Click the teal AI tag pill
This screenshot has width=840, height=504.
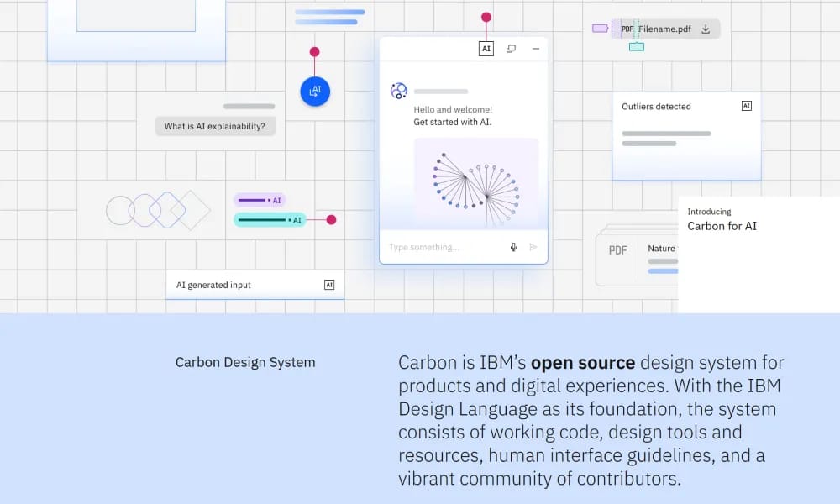[270, 220]
